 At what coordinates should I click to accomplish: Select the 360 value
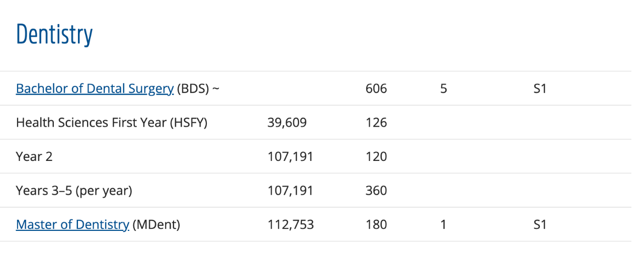click(x=376, y=191)
